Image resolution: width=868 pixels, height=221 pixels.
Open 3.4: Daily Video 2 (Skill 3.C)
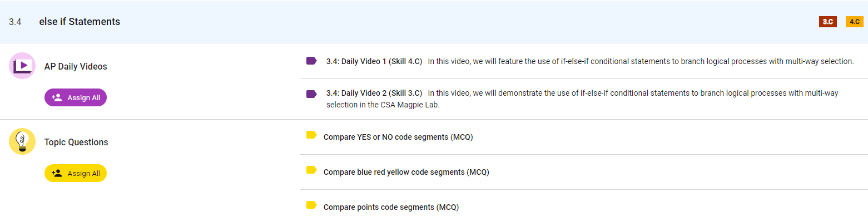point(374,92)
